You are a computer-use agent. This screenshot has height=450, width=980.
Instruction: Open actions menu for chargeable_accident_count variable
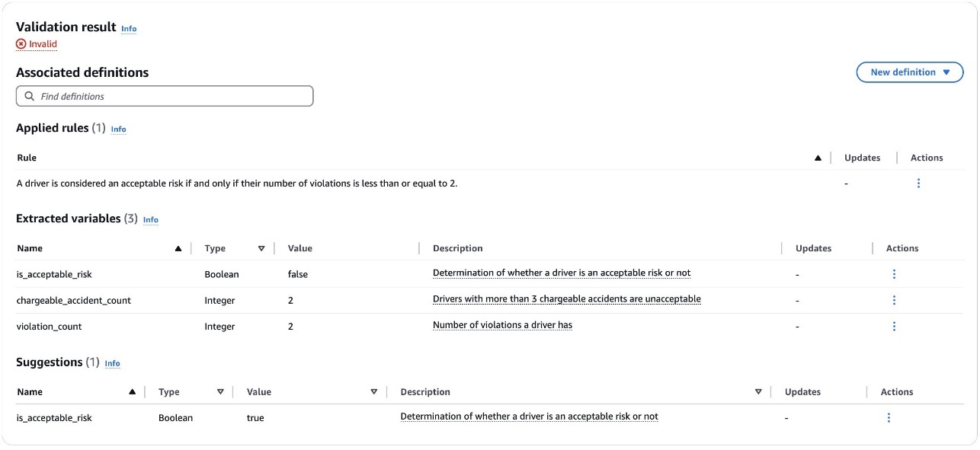[894, 300]
